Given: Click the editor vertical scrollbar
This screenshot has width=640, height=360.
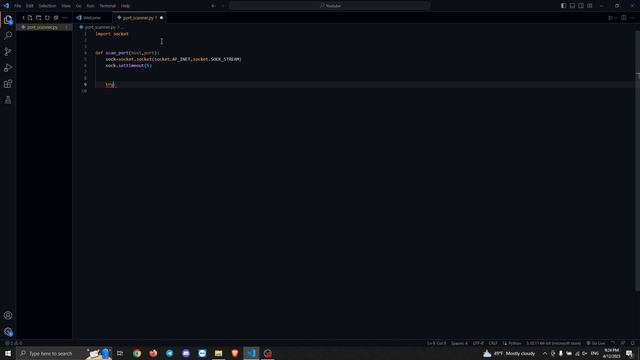Looking at the screenshot, I should tap(637, 160).
